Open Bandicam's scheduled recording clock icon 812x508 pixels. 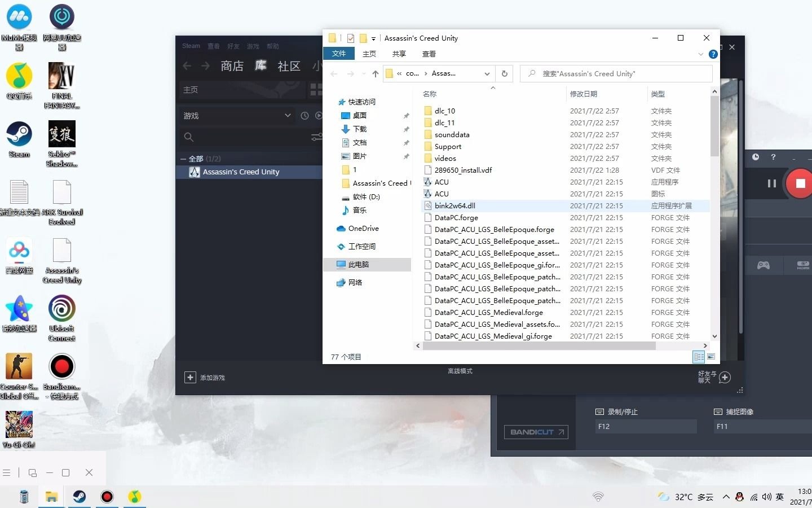coord(756,157)
